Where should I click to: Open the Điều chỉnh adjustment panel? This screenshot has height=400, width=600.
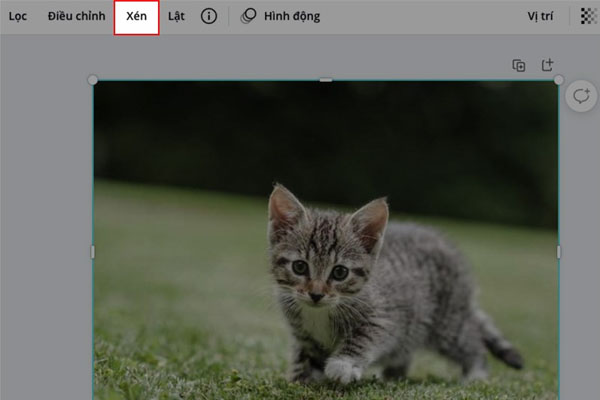[76, 17]
